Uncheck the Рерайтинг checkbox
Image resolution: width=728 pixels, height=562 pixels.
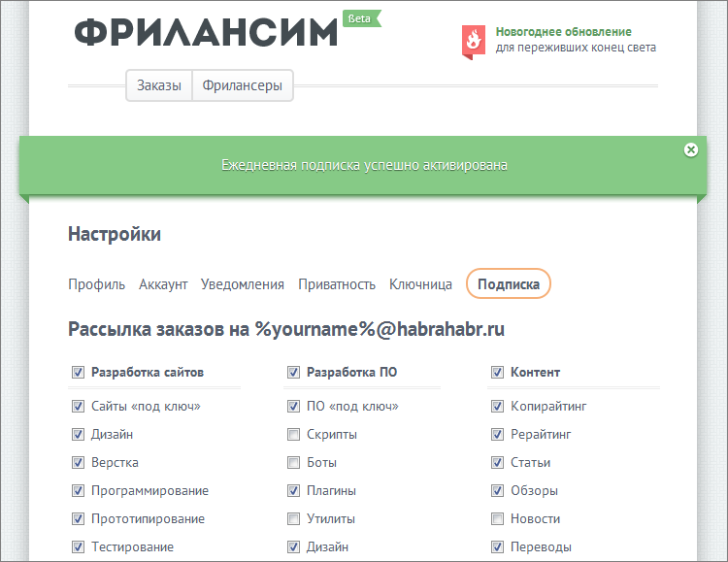(x=497, y=434)
